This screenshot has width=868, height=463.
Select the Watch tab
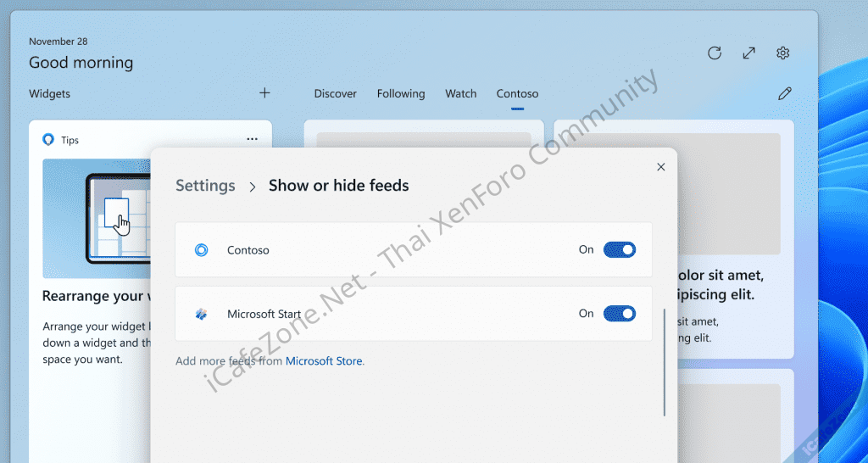pyautogui.click(x=461, y=94)
